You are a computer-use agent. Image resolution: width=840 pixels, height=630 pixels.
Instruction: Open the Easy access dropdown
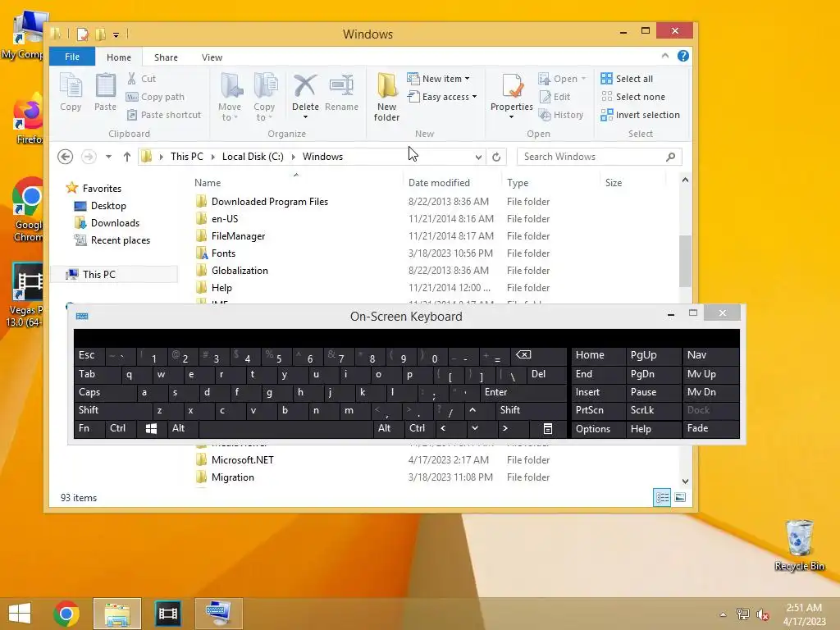(x=475, y=97)
